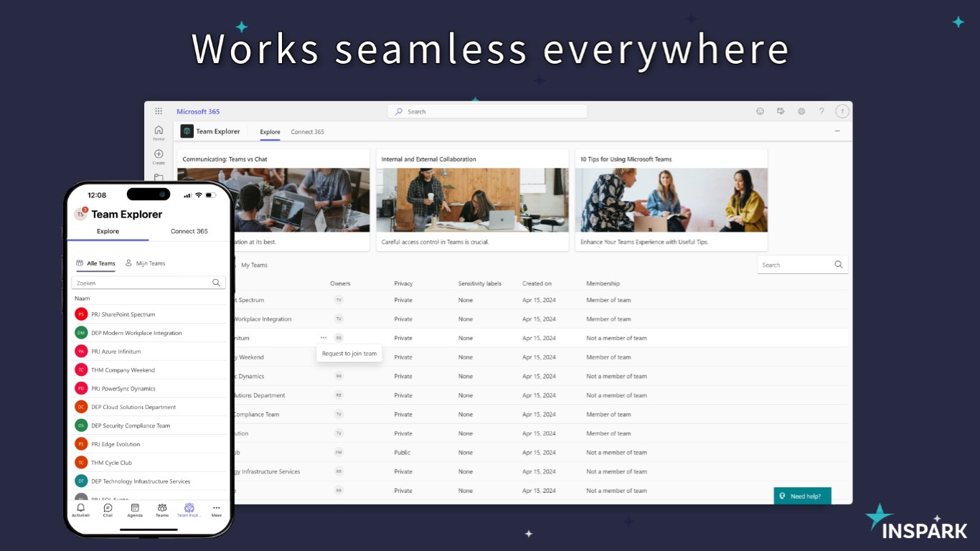980x551 pixels.
Task: Tap DM avatar for DEP Modern Workplace Integration
Action: pos(81,333)
